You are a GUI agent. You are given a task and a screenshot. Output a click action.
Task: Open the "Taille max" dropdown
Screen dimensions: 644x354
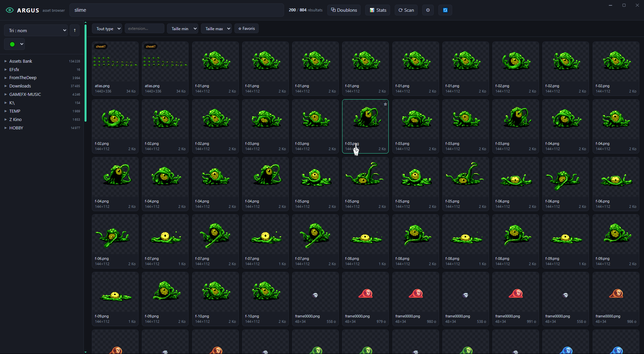(216, 28)
